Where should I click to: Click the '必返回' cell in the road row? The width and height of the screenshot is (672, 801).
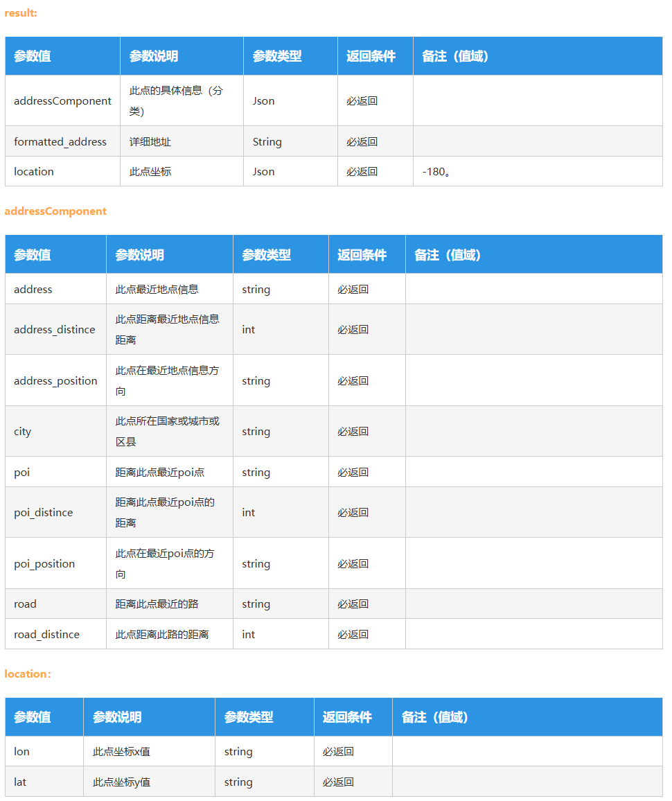click(x=367, y=604)
